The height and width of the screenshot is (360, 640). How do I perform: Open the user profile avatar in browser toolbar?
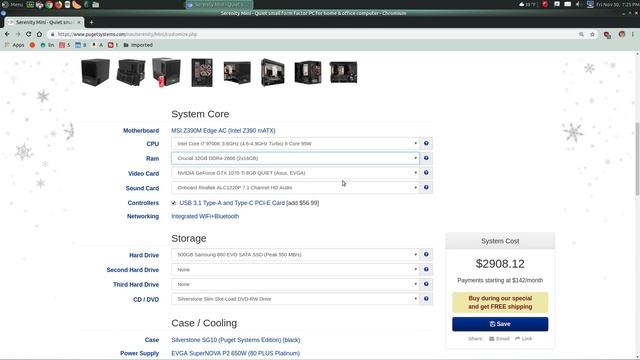pos(622,34)
